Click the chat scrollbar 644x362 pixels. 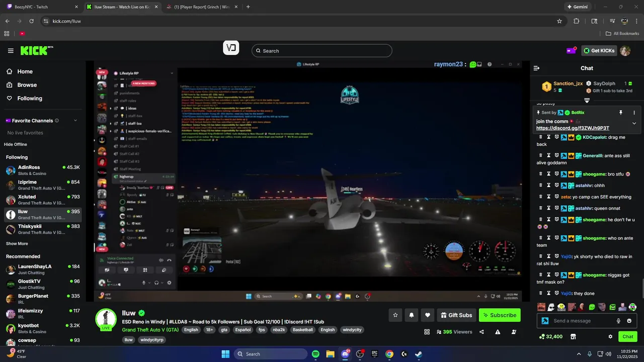click(642, 289)
